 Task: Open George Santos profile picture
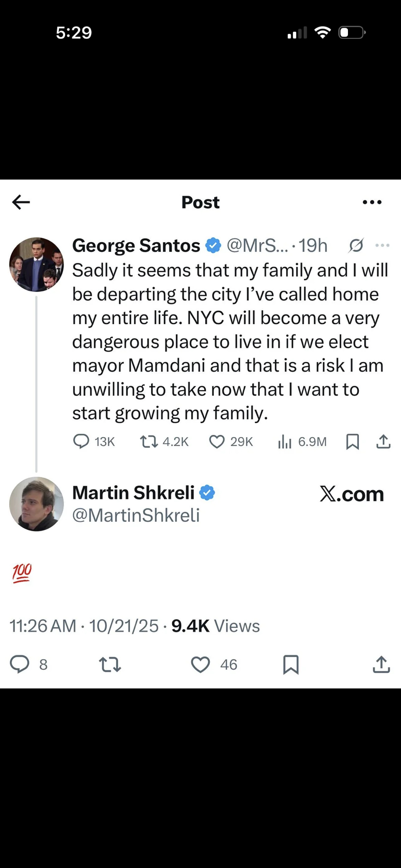click(x=36, y=264)
